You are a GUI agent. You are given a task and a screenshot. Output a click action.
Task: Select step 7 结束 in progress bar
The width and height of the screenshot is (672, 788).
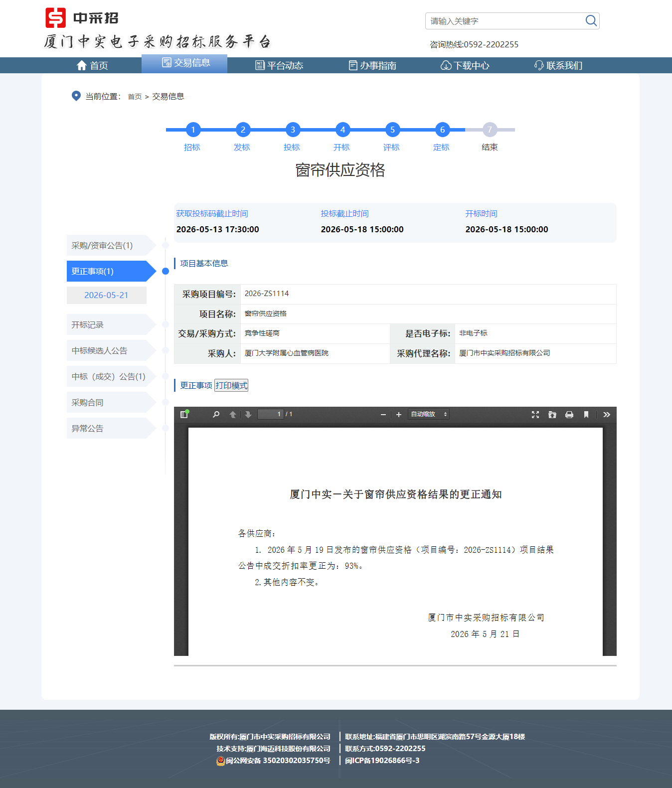point(490,130)
